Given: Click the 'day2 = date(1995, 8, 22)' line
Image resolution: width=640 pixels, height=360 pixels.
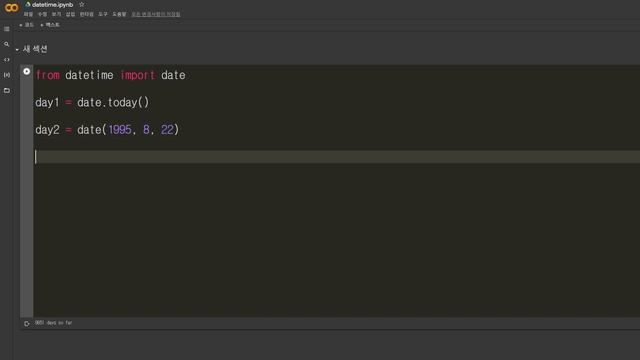Looking at the screenshot, I should (107, 130).
